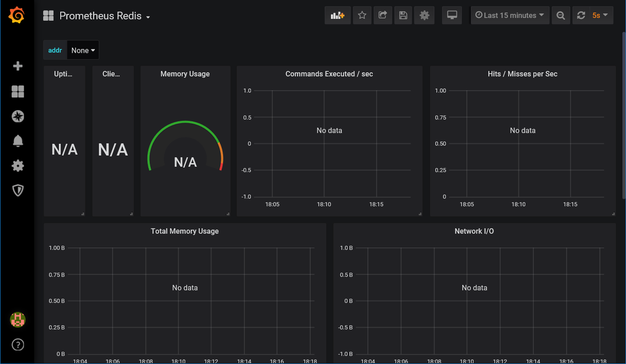The image size is (626, 364).
Task: Click No data in Network I/O panel
Action: [474, 287]
